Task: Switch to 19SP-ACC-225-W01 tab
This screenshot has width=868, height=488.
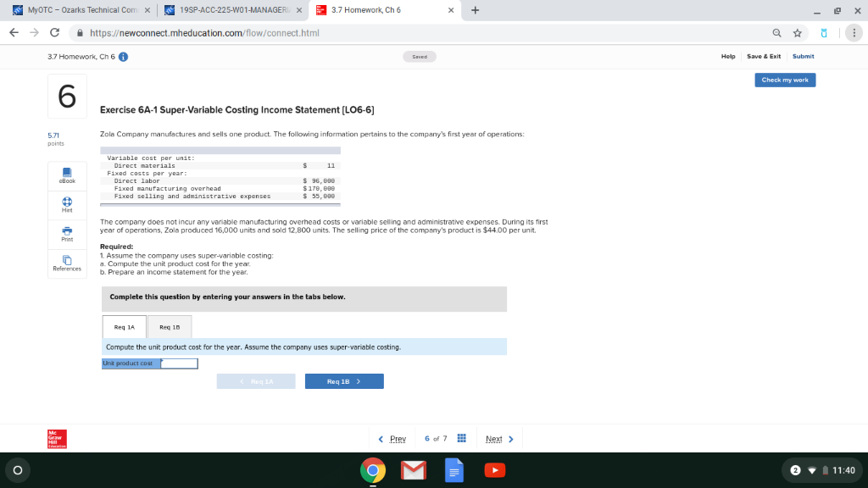Action: (x=234, y=10)
